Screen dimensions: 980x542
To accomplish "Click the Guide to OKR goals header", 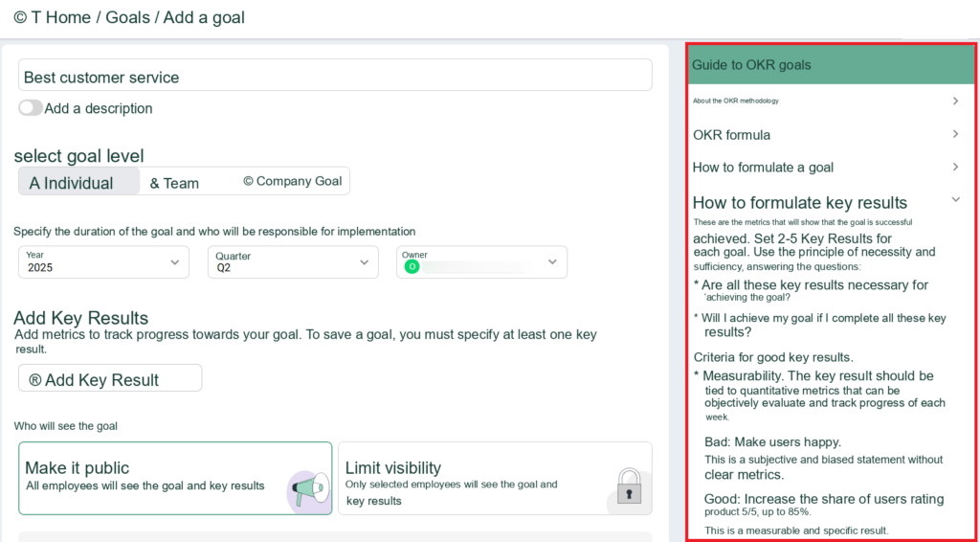I will 832,64.
